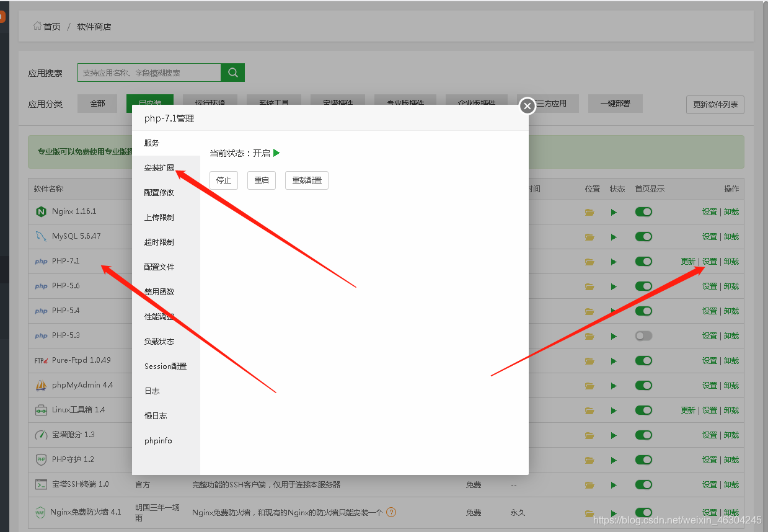Select 服务 tab in php dialog
768x532 pixels.
click(x=166, y=143)
